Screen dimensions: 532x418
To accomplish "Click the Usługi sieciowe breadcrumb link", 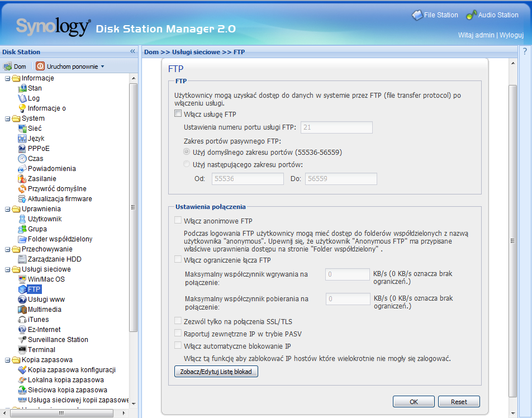I will 196,52.
